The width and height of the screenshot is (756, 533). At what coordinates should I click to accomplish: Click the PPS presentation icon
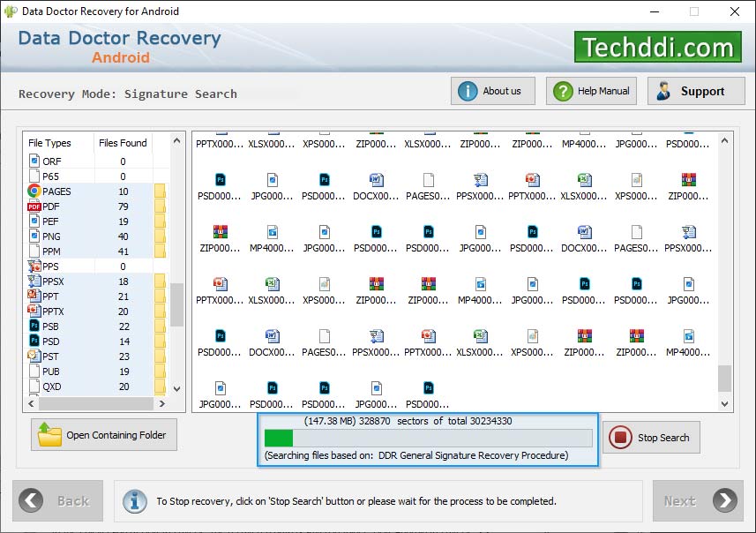pos(34,266)
